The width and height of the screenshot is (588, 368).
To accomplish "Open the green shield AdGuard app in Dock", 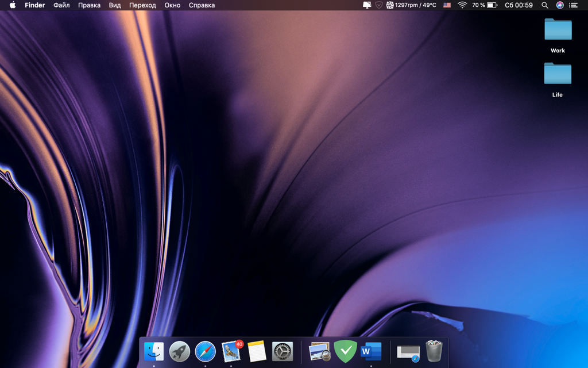I will (345, 351).
